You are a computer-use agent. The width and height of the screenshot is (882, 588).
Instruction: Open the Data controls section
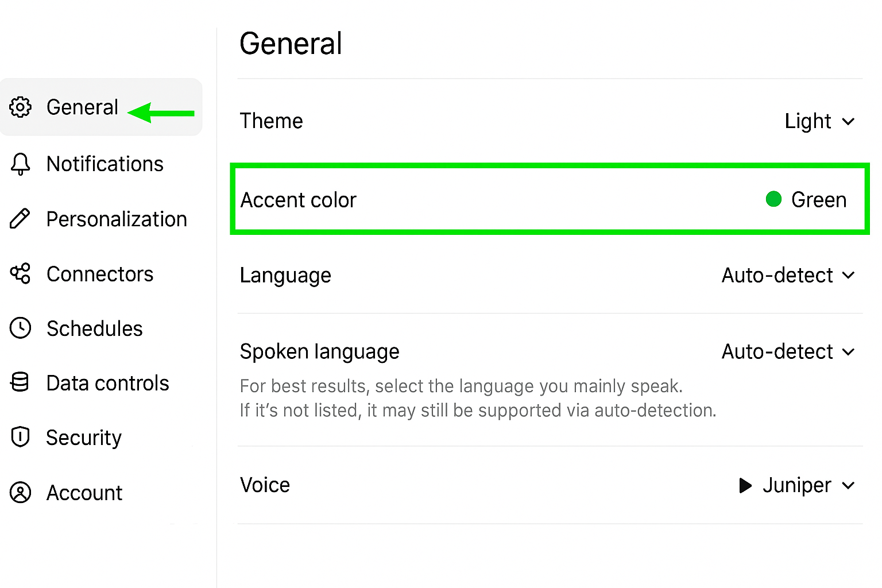107,382
